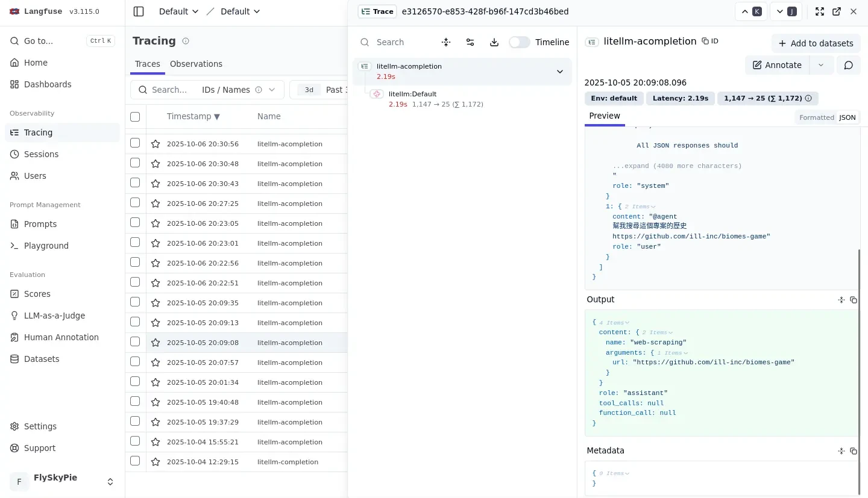Click the Add to datasets button
The image size is (868, 498).
pos(816,43)
